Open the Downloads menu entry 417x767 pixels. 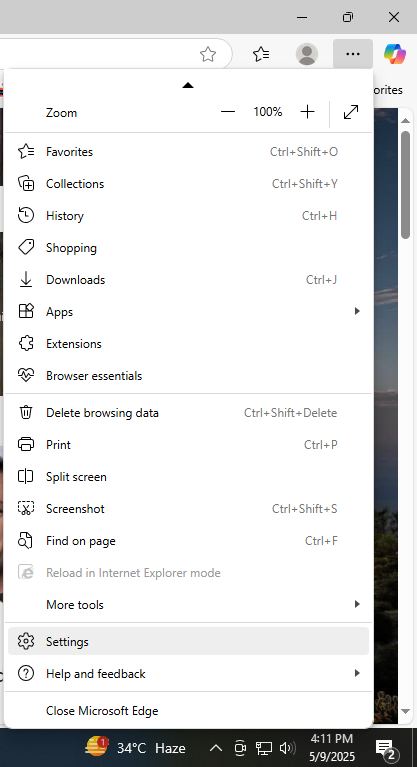188,280
